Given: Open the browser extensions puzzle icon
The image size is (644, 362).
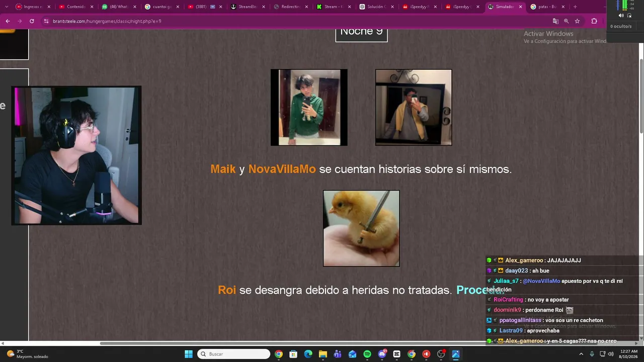Looking at the screenshot, I should tap(594, 21).
